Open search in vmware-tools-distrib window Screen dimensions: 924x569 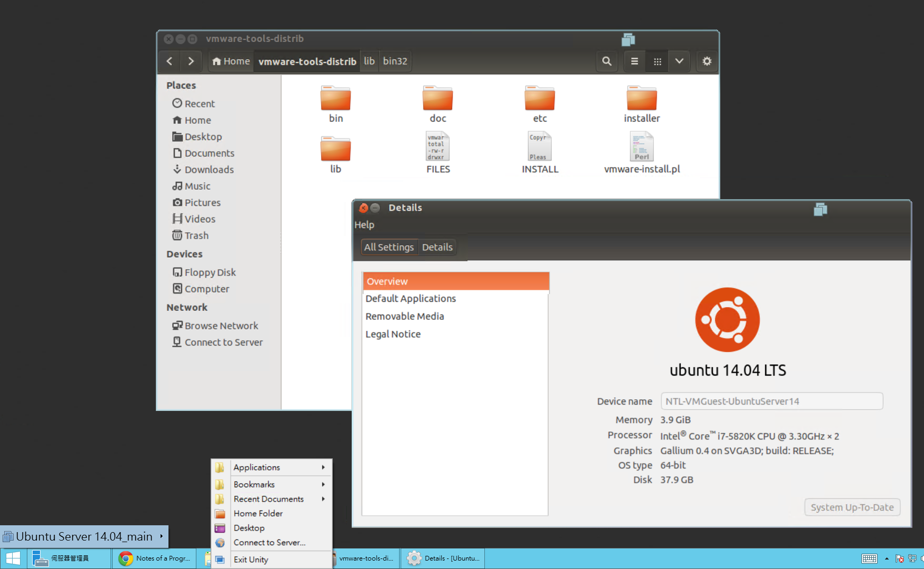pos(607,61)
